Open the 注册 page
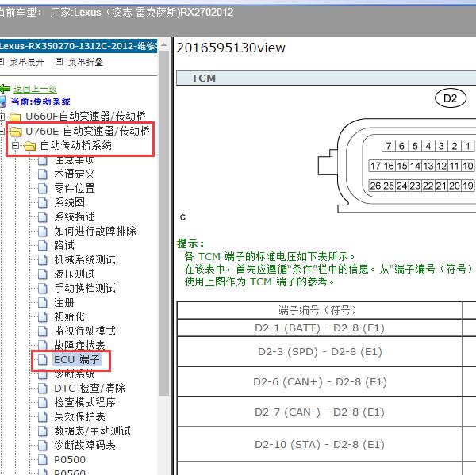This screenshot has height=475, width=476. click(x=64, y=302)
